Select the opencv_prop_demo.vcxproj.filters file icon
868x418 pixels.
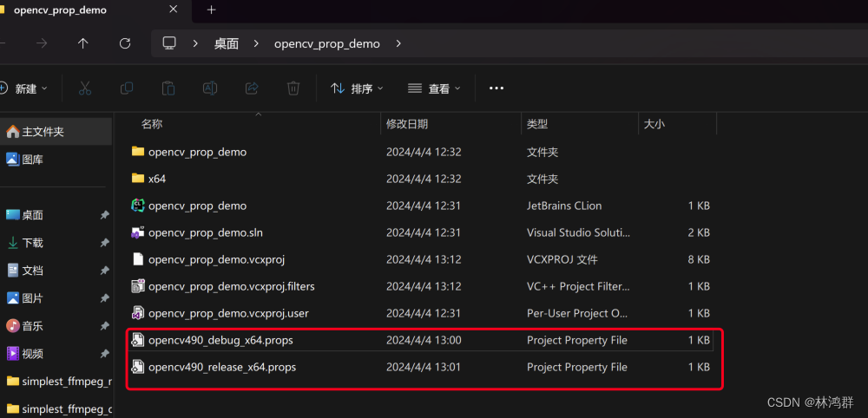(138, 286)
